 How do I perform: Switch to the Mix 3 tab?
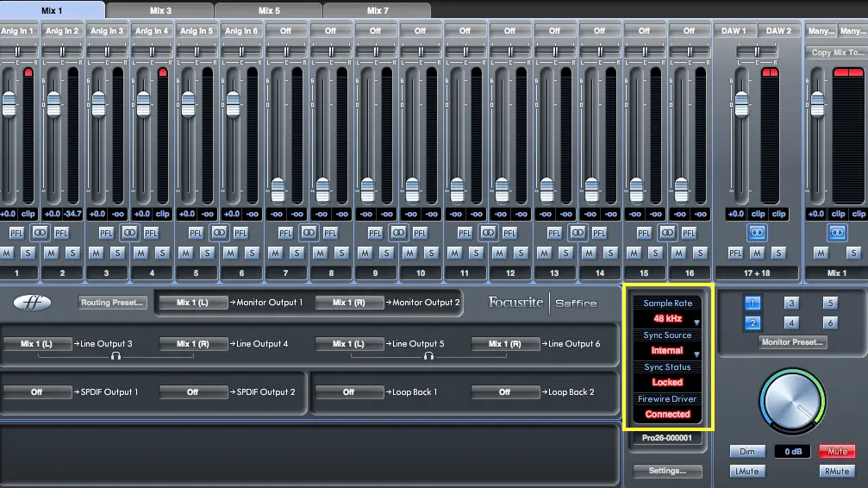pyautogui.click(x=160, y=10)
